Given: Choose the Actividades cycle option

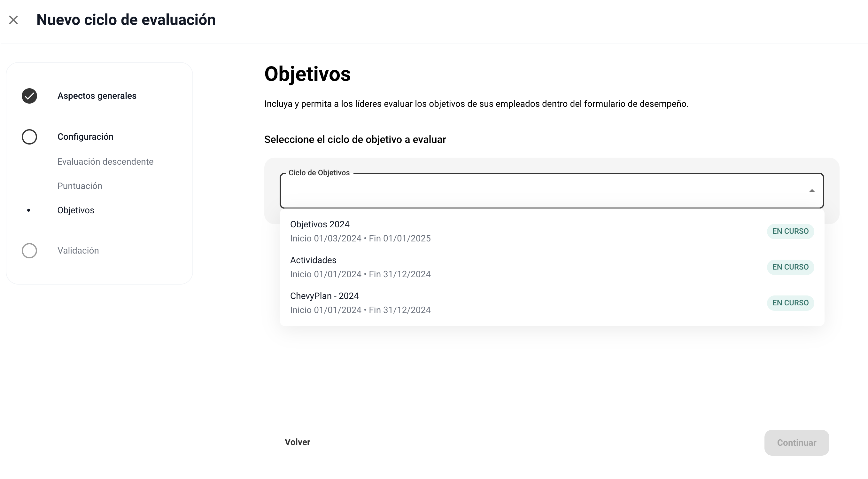Looking at the screenshot, I should coord(552,267).
